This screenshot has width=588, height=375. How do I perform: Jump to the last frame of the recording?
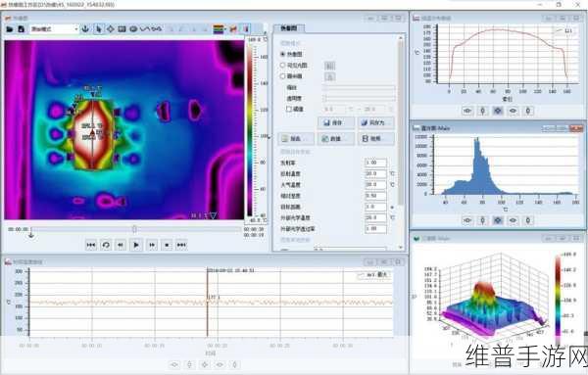click(x=181, y=245)
